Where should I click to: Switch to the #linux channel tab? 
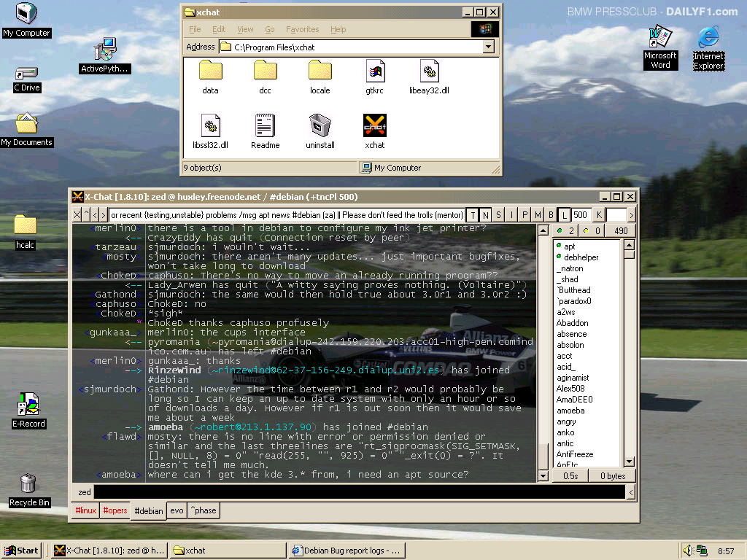[x=85, y=510]
